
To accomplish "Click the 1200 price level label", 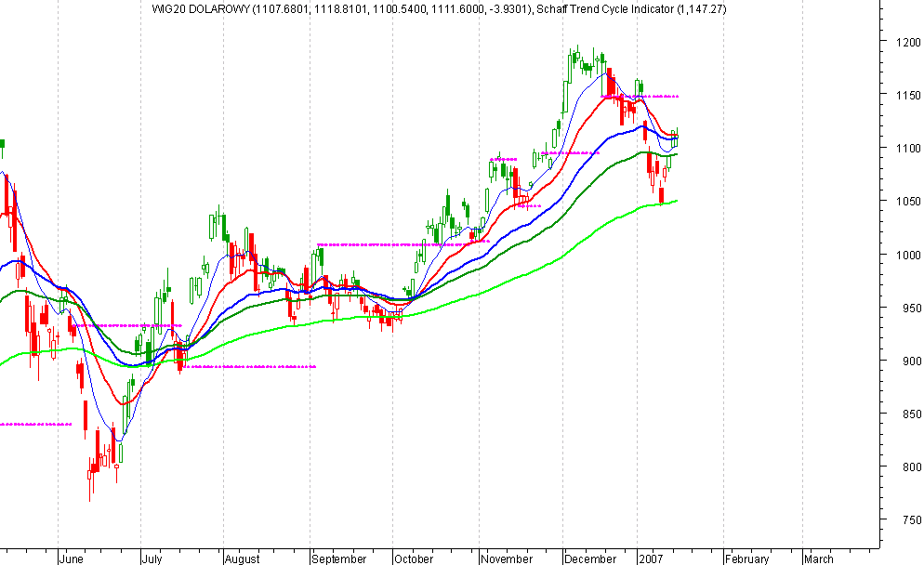I will point(908,42).
